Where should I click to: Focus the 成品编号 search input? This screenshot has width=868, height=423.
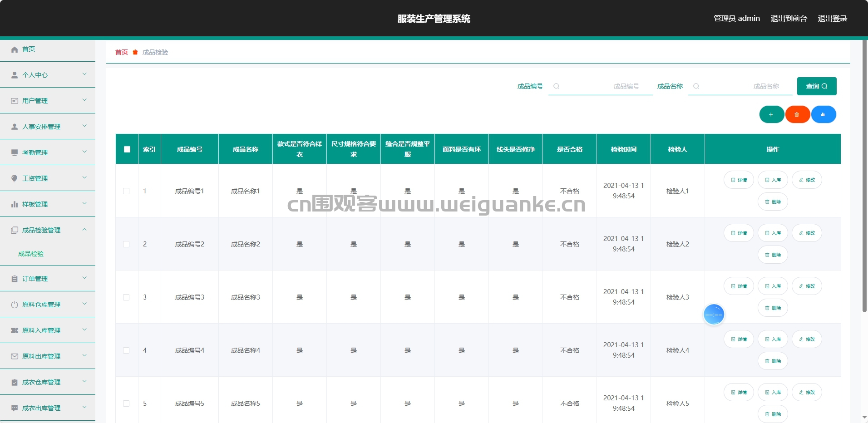601,86
